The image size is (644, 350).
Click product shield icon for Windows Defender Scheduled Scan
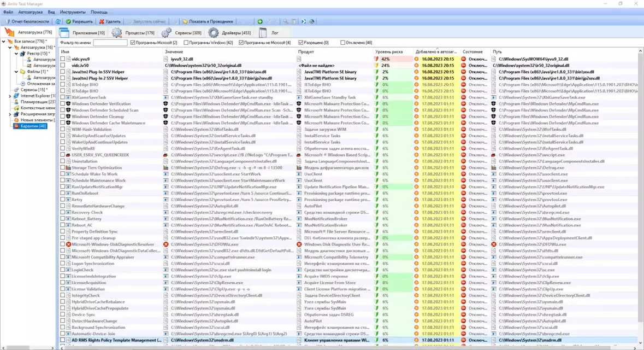pos(299,110)
